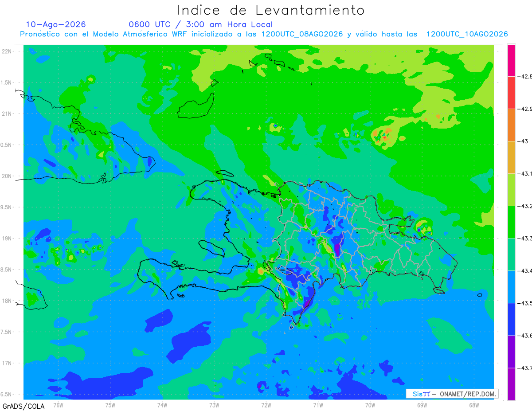
Task: Click the '22N' latitude label
Action: tap(7, 51)
